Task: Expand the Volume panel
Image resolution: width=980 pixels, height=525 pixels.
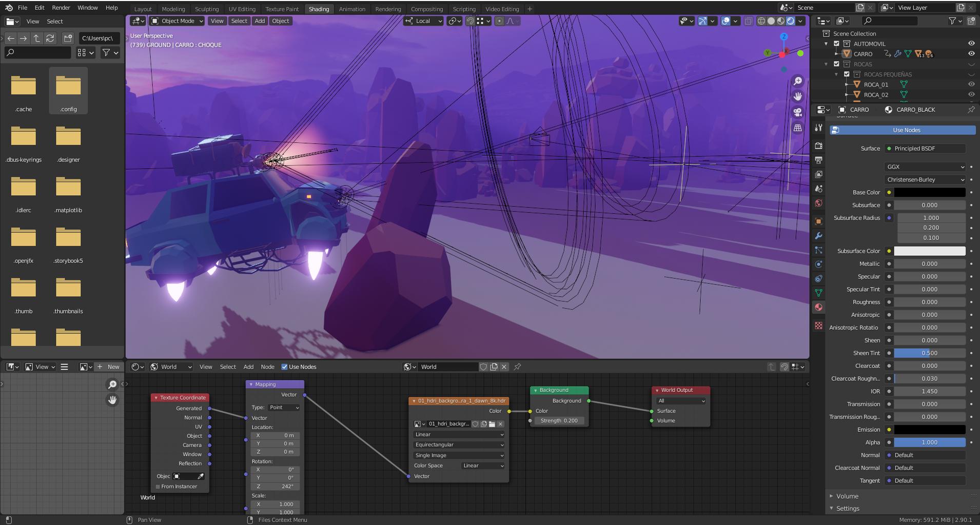Action: tap(847, 496)
